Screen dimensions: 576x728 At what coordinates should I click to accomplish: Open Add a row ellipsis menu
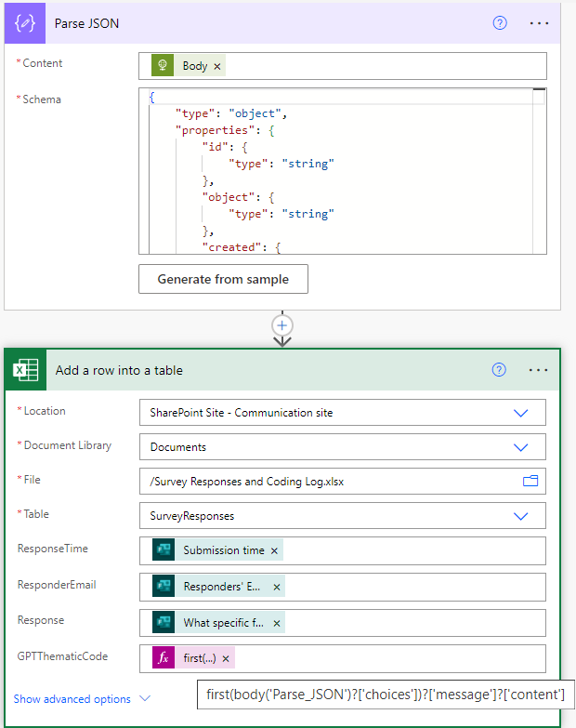click(x=539, y=370)
